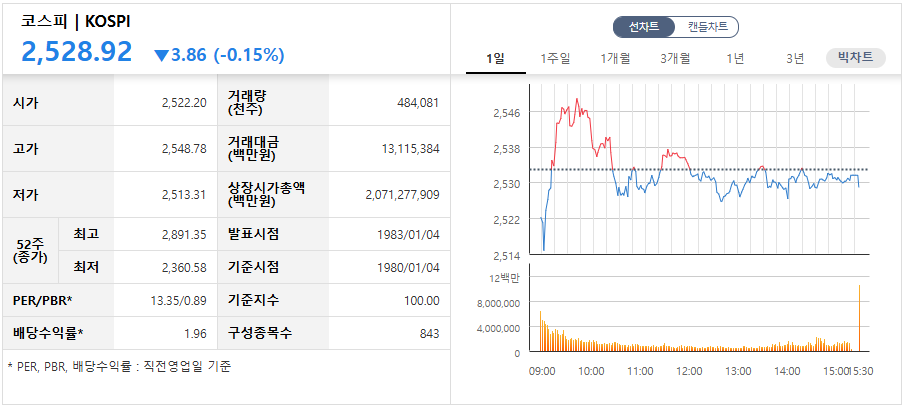Click the 저가 label cell
This screenshot has width=905, height=405.
[58, 195]
